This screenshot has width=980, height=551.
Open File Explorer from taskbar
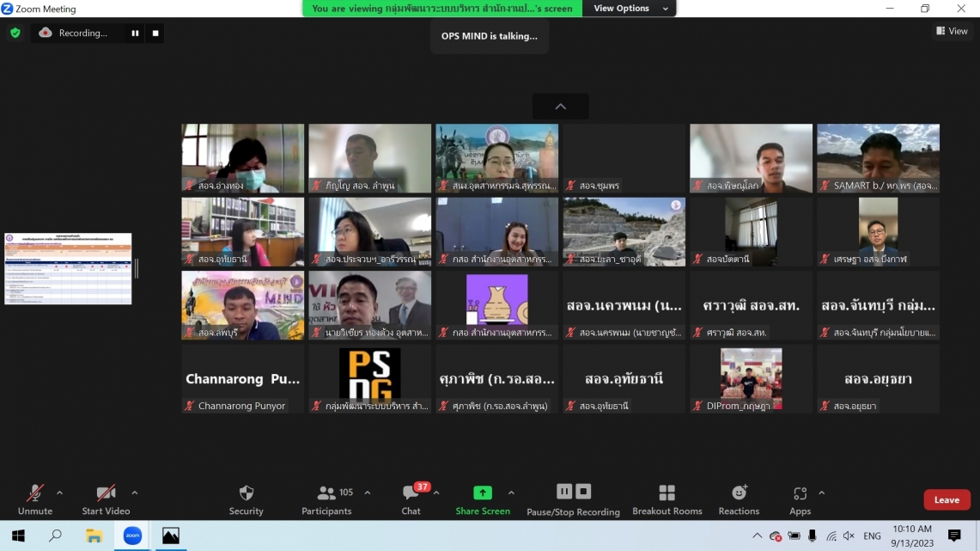point(94,536)
